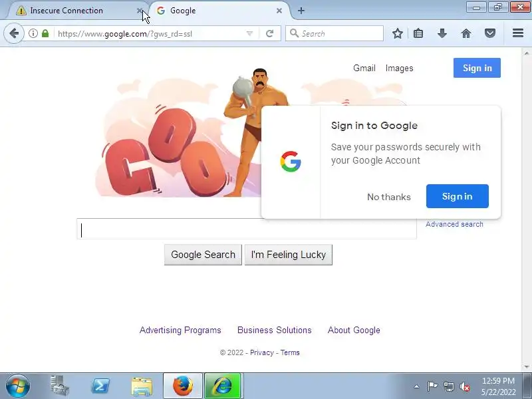Image resolution: width=532 pixels, height=399 pixels.
Task: Click the Google G logo in the popup
Action: [x=291, y=162]
